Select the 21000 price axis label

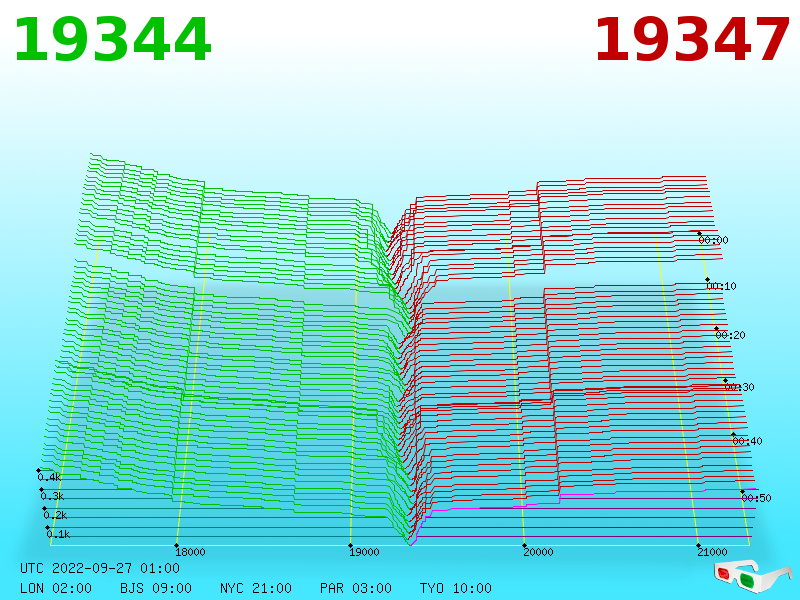(712, 552)
